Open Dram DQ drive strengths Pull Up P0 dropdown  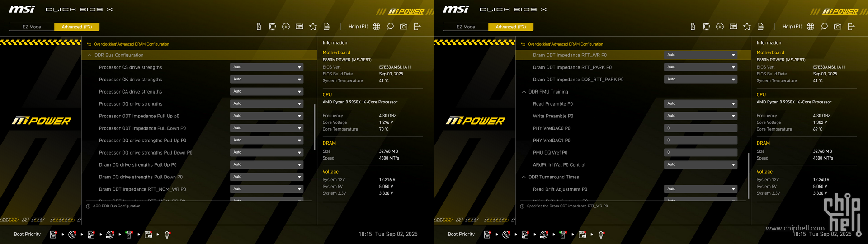(267, 165)
